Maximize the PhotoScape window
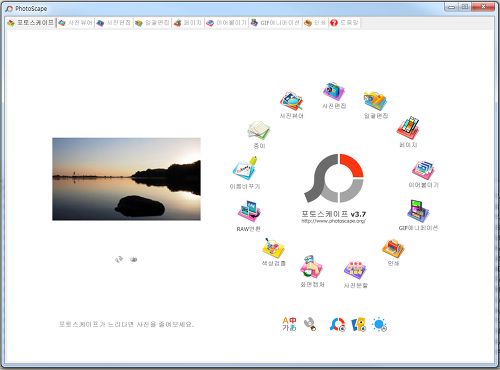The width and height of the screenshot is (500, 370). coord(464,7)
